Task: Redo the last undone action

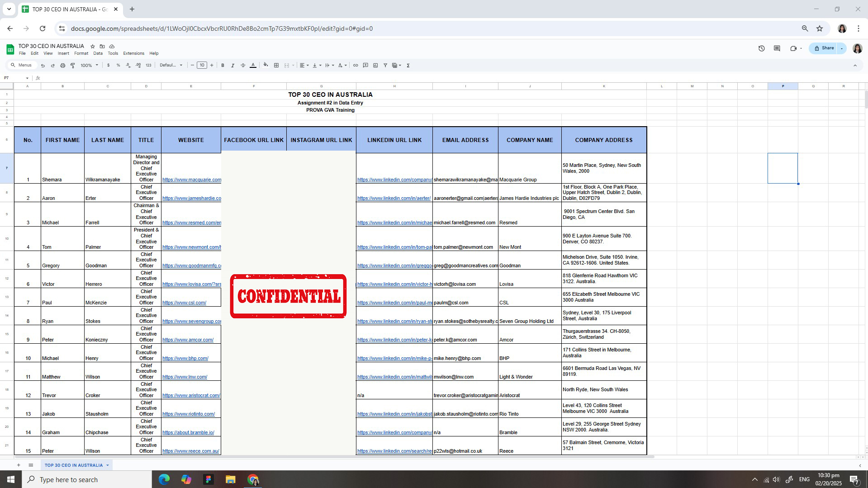Action: (x=52, y=66)
